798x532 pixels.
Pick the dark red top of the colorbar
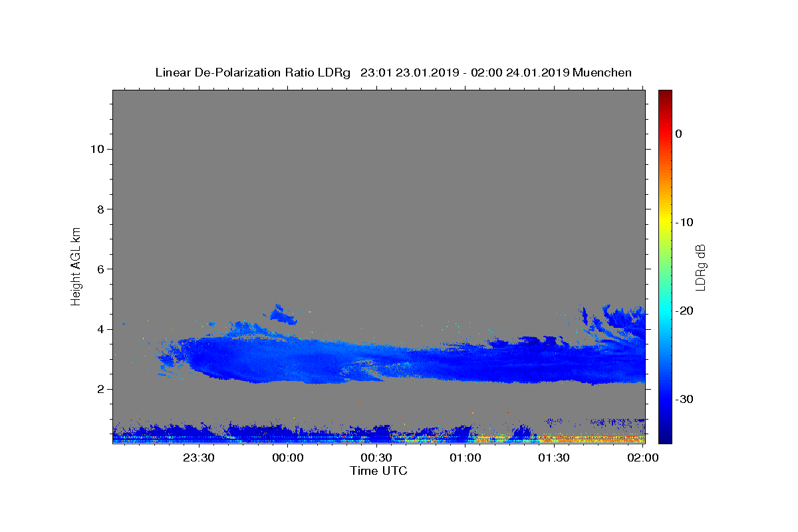665,96
